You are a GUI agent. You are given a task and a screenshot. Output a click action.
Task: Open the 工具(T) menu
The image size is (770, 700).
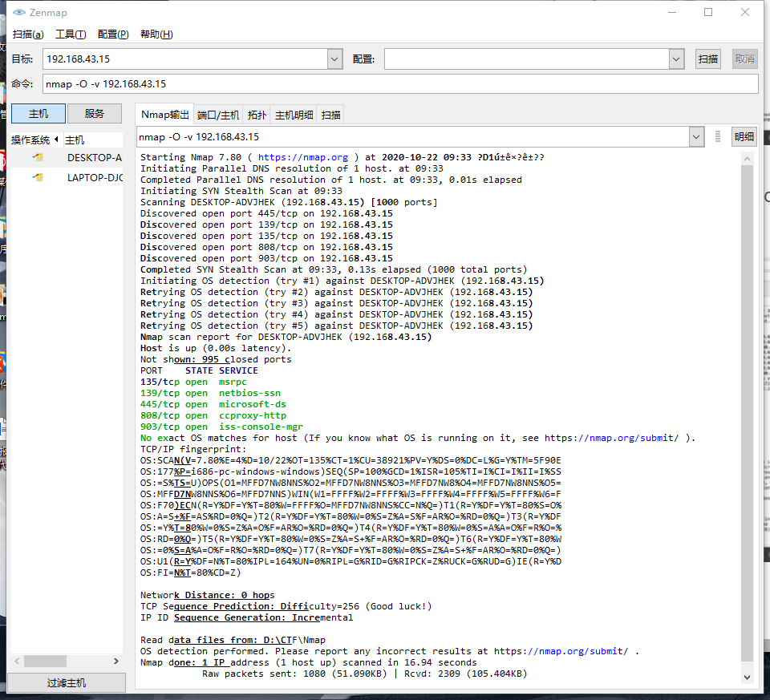coord(71,34)
